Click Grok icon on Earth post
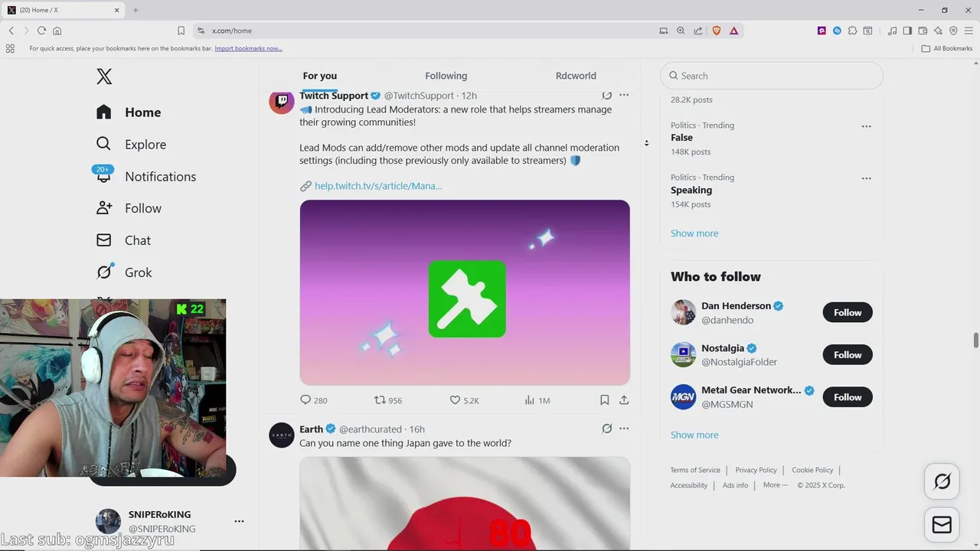This screenshot has width=980, height=551. coord(607,429)
